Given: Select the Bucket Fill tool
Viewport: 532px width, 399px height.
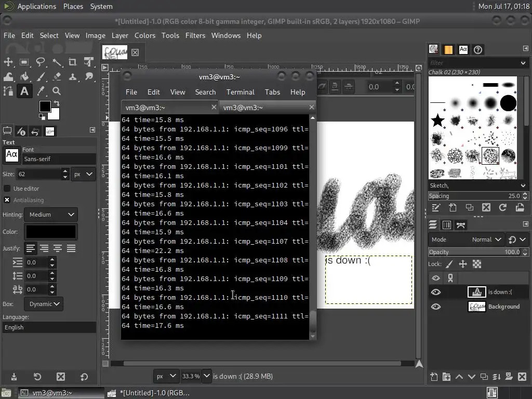Looking at the screenshot, I should (24, 77).
